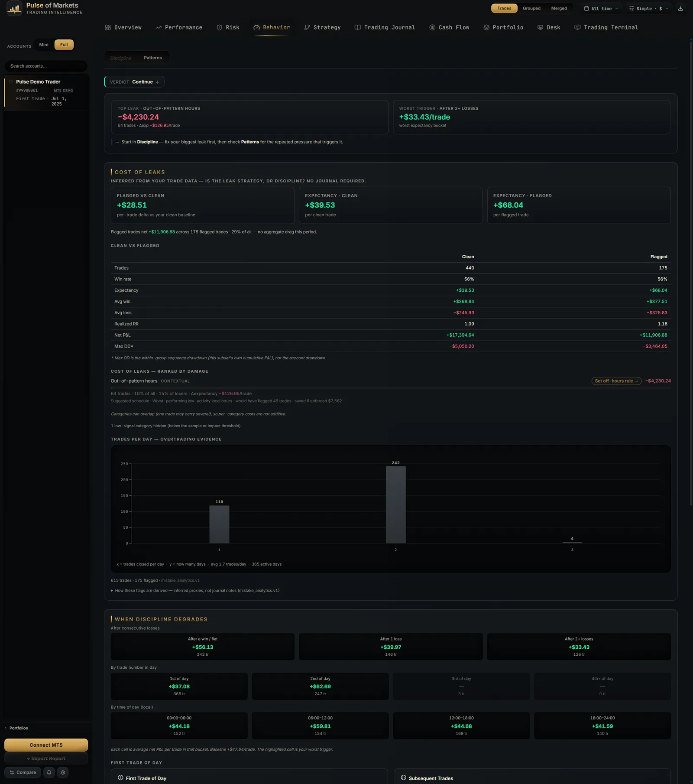Open the Simple · $ display dropdown
The height and width of the screenshot is (784, 693).
[648, 9]
